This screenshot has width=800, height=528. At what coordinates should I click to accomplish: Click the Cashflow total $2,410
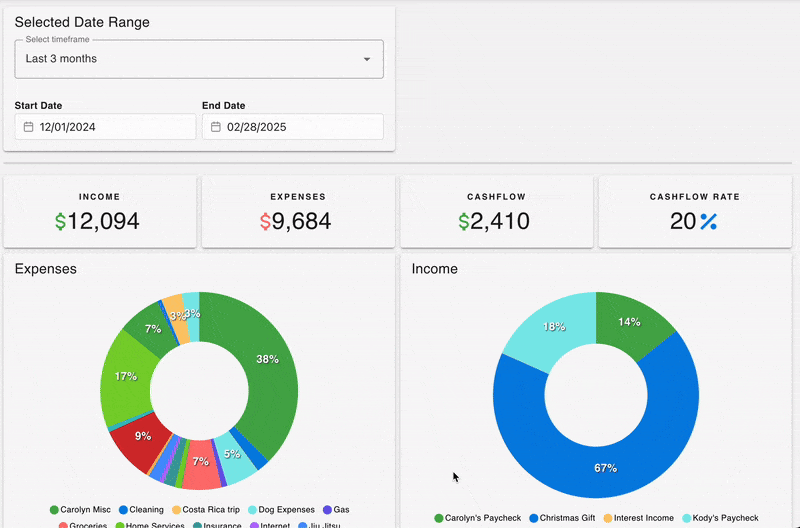[494, 221]
